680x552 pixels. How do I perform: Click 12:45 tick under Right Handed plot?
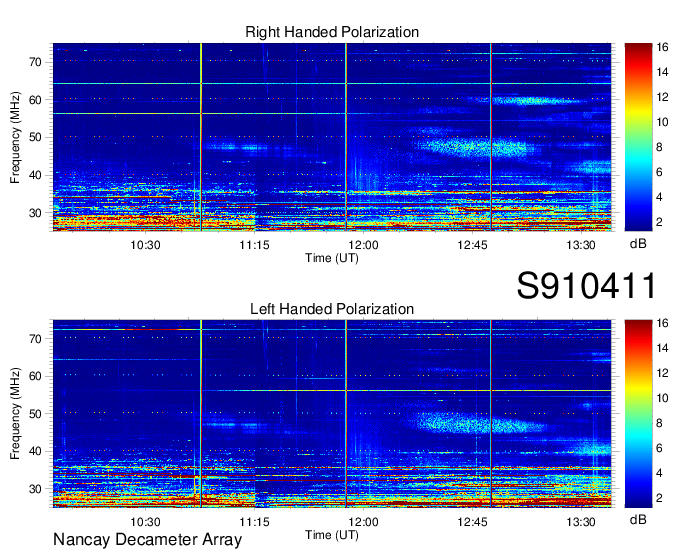coord(472,245)
